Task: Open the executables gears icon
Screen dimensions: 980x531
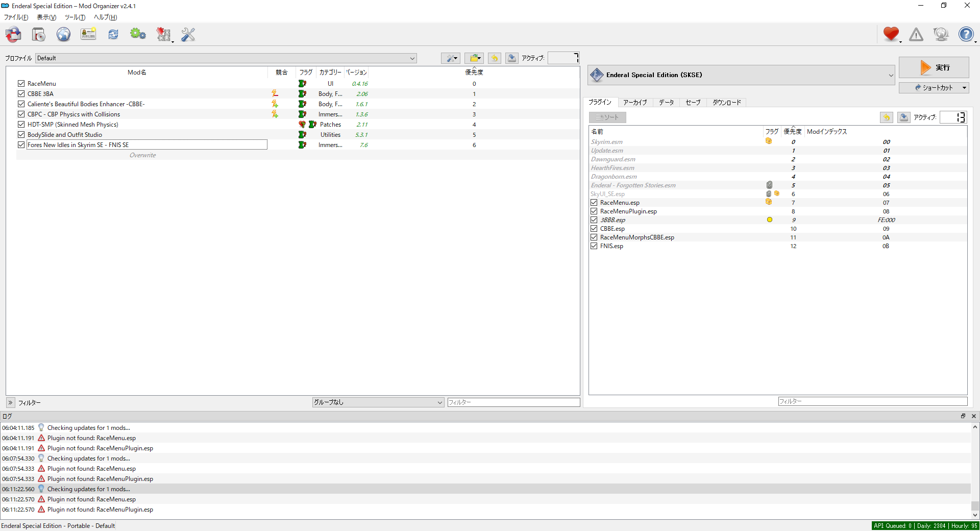Action: [x=138, y=35]
